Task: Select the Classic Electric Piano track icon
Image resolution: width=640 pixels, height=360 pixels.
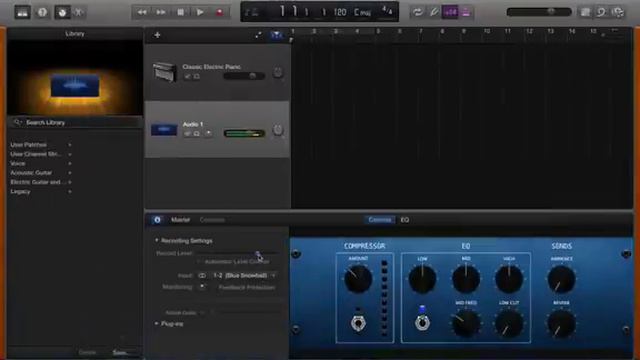Action: tap(164, 72)
